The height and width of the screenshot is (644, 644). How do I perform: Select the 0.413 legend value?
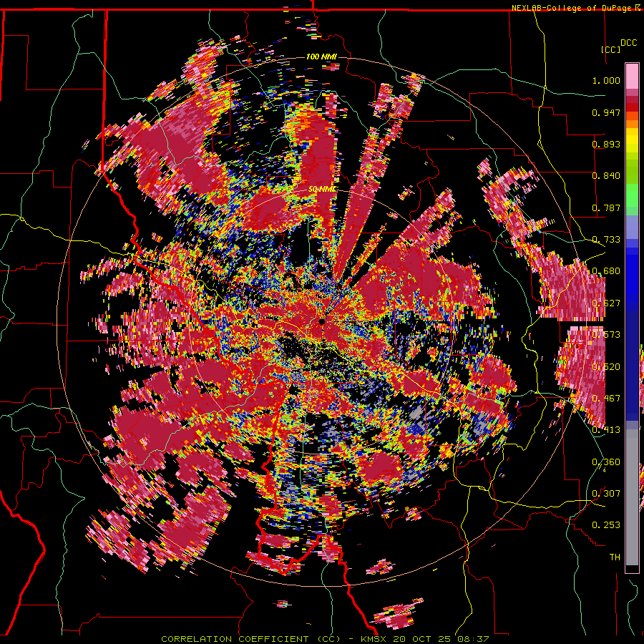(x=606, y=430)
